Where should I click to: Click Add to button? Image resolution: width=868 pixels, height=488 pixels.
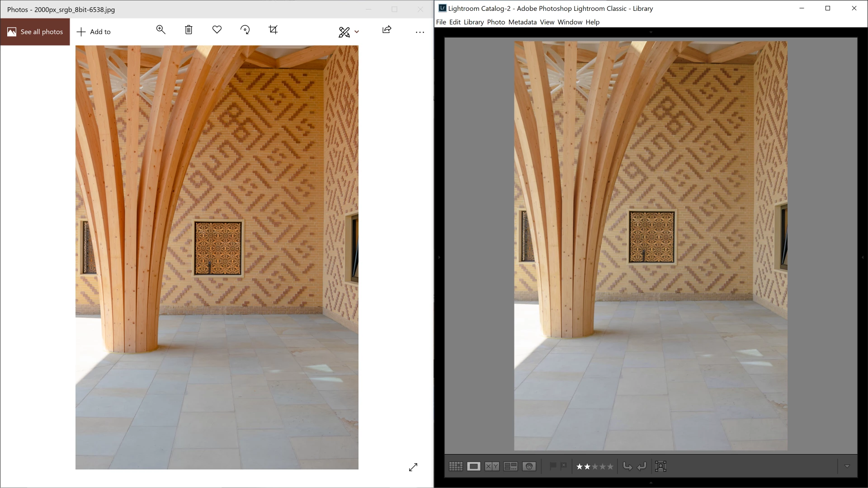94,32
